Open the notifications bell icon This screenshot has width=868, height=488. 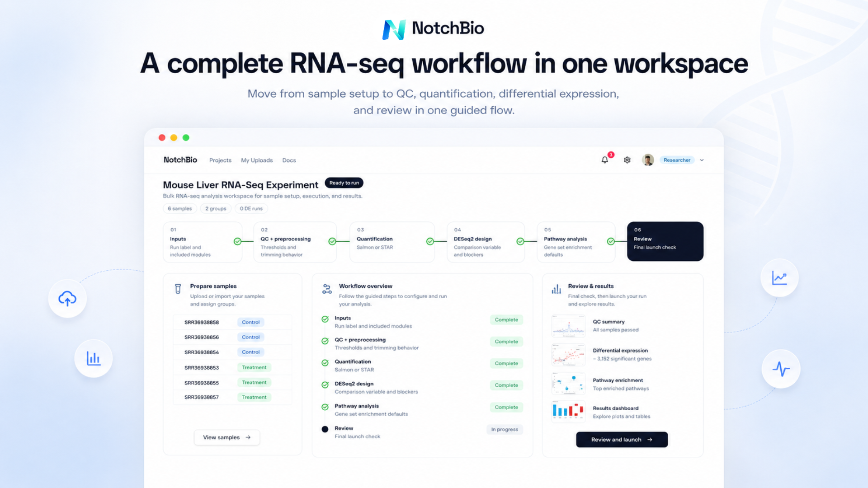click(604, 160)
